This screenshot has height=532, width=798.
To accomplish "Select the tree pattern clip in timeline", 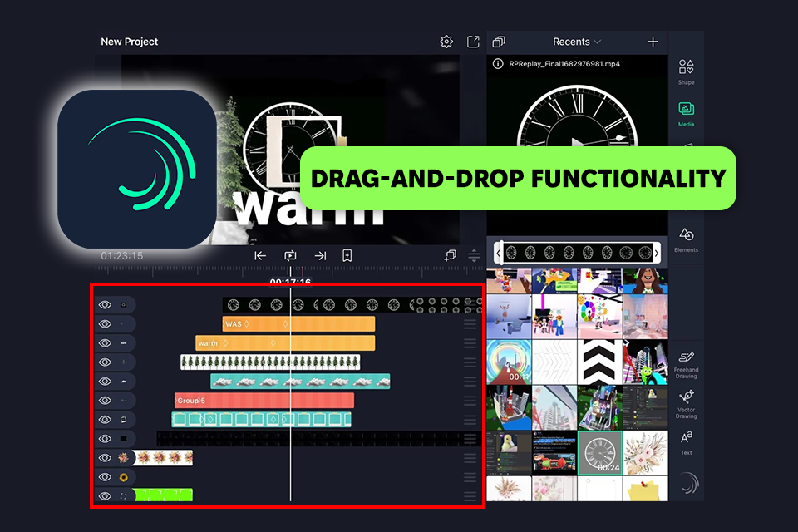I will tap(270, 362).
